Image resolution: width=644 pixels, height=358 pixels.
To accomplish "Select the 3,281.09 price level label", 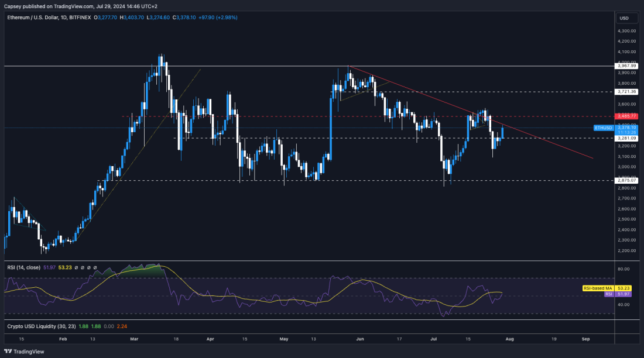I will [626, 138].
